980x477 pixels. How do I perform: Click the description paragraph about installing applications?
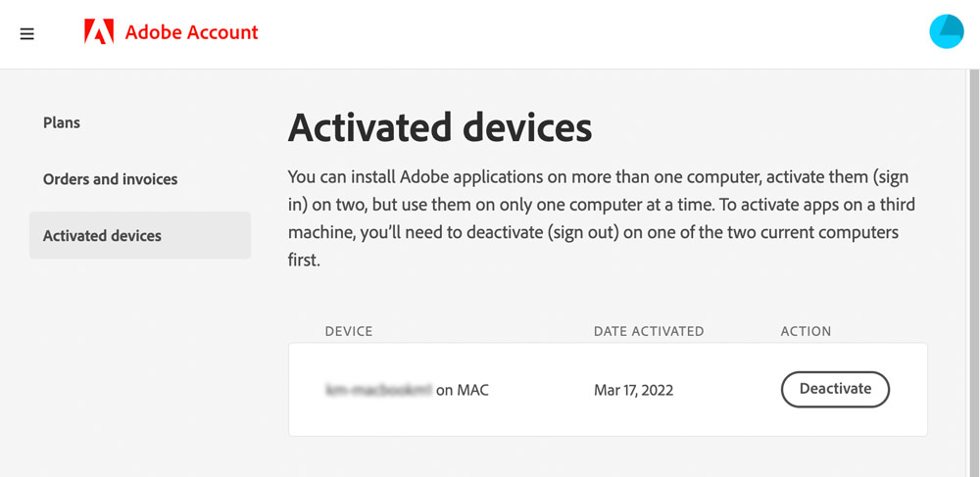click(599, 218)
